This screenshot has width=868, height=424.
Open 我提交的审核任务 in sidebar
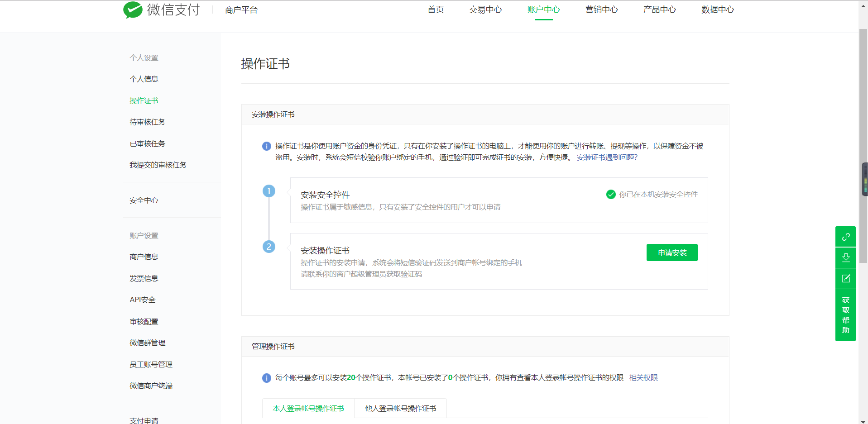[158, 165]
